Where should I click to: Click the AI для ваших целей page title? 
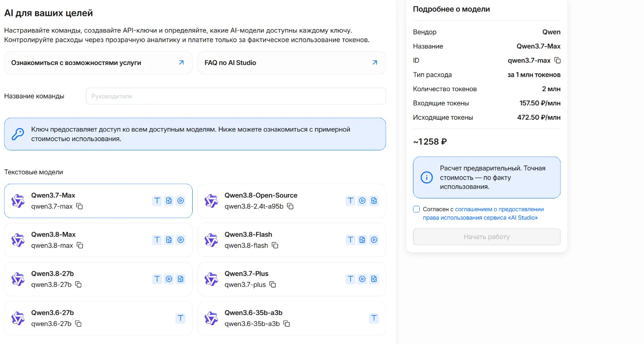tap(49, 13)
